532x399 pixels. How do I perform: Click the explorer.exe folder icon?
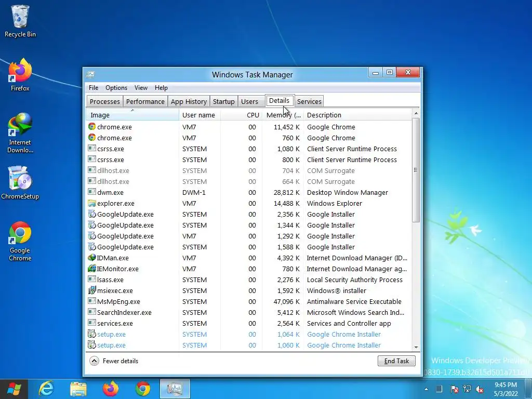tap(91, 203)
